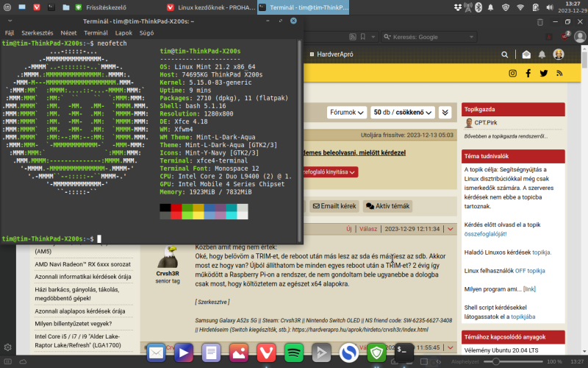Open the Wi-Fi network tray icon
588x368 pixels.
[520, 7]
